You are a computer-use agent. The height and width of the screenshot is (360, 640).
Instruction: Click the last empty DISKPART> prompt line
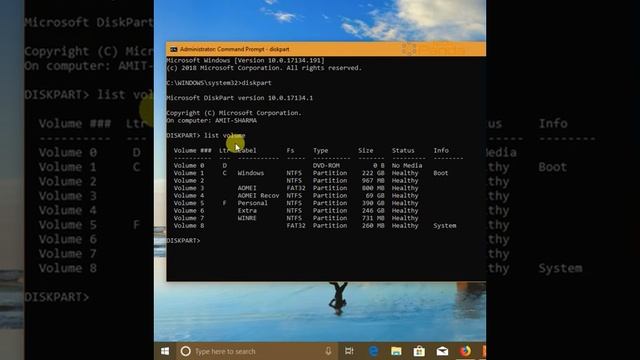point(183,240)
